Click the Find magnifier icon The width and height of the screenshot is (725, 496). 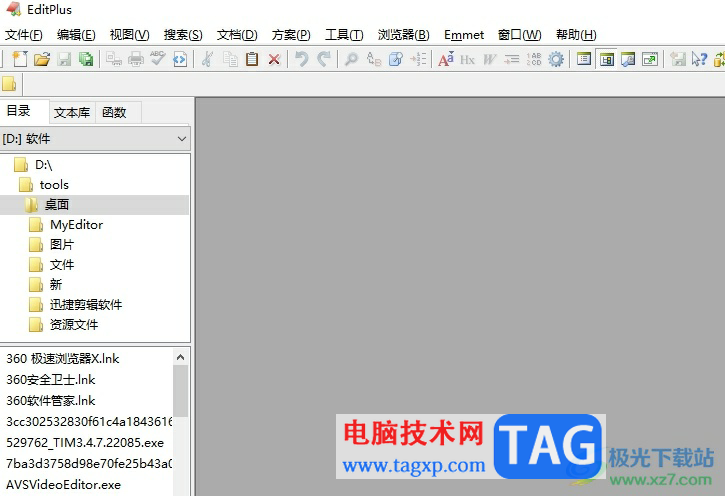pyautogui.click(x=351, y=59)
